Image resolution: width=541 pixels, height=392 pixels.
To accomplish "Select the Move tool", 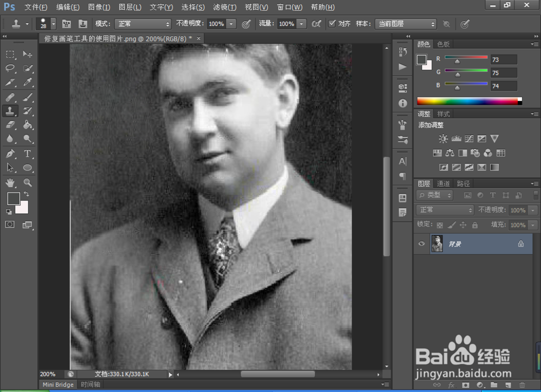I will pyautogui.click(x=27, y=54).
